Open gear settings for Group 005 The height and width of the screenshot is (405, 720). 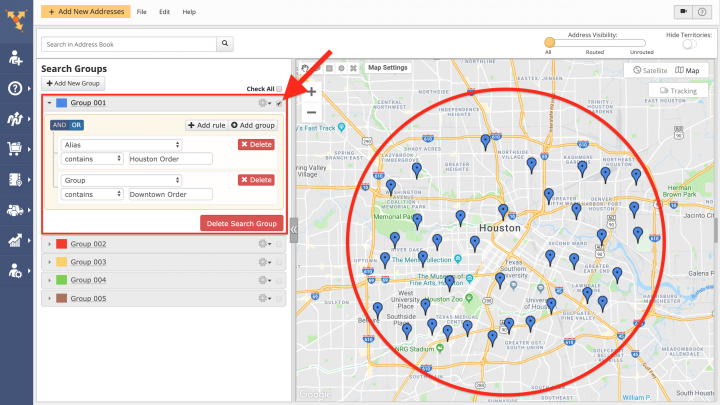tap(264, 298)
